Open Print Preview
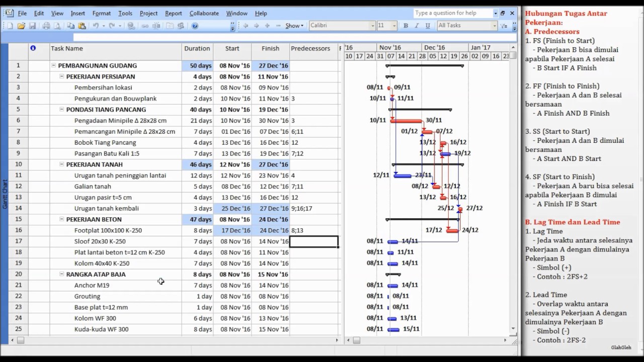The image size is (644, 362). coord(57,26)
